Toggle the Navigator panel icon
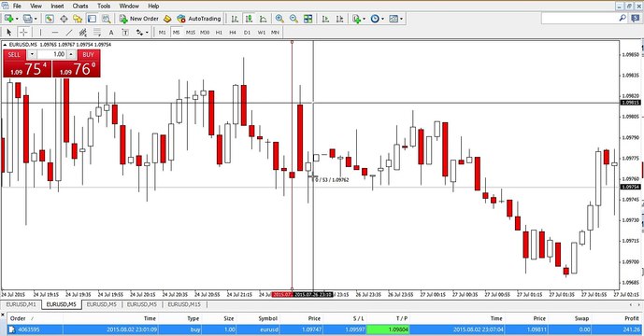Image resolution: width=644 pixels, height=336 pixels. pos(78,19)
